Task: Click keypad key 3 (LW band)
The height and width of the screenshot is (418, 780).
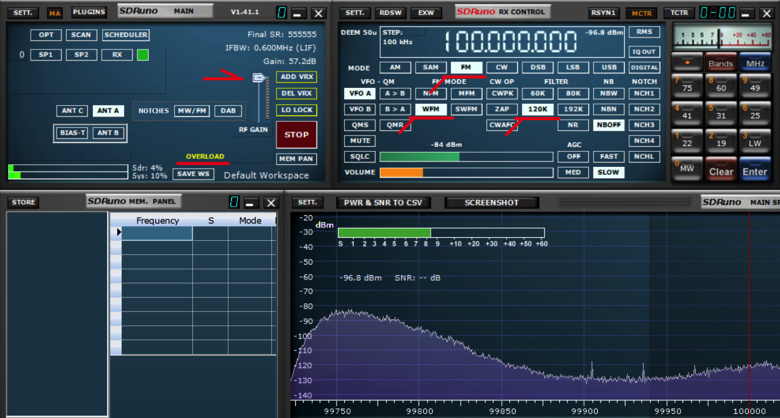Action: pyautogui.click(x=755, y=140)
